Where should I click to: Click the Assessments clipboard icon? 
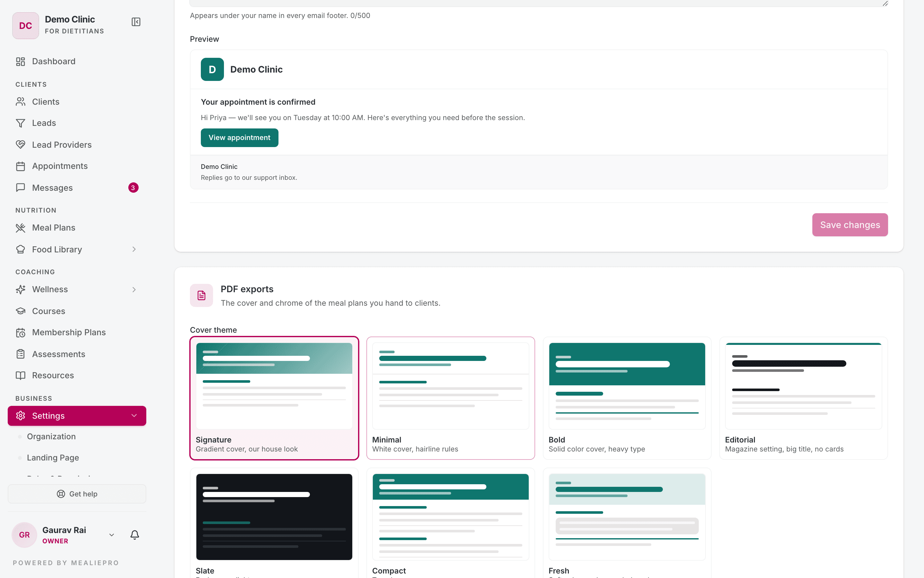21,354
